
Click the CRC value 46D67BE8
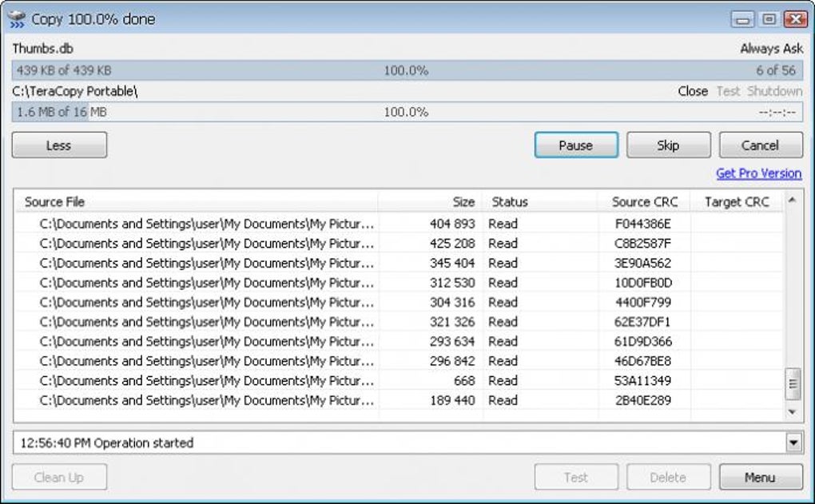coord(643,361)
